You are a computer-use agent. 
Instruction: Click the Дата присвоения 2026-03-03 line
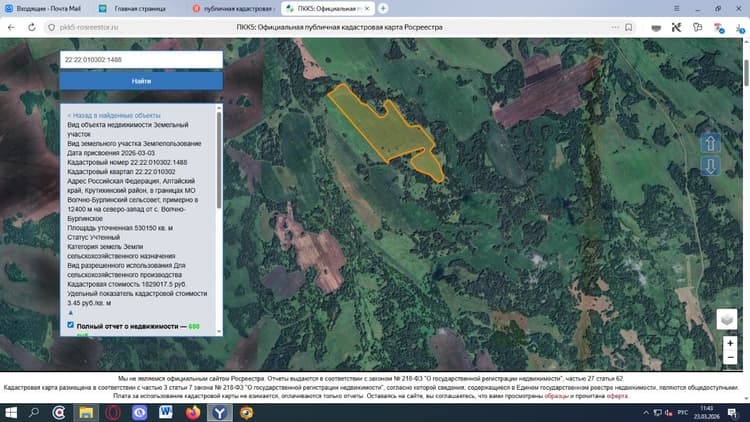tap(111, 153)
